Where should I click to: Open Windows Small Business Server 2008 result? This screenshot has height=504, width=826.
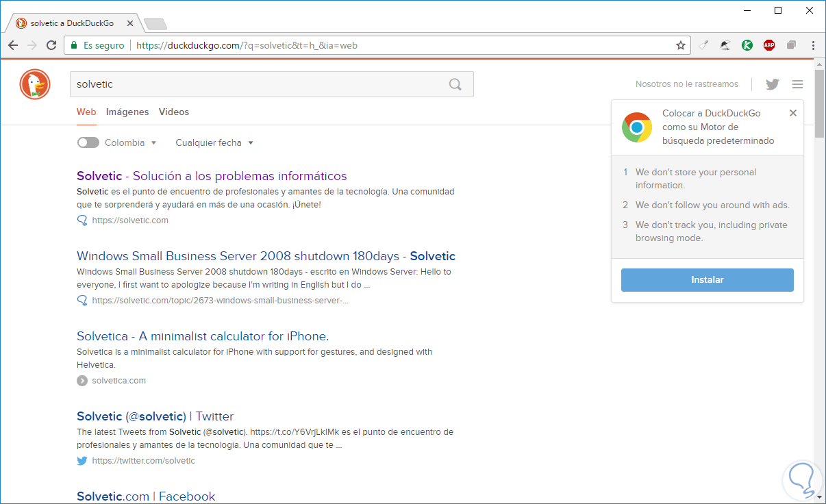[x=266, y=256]
